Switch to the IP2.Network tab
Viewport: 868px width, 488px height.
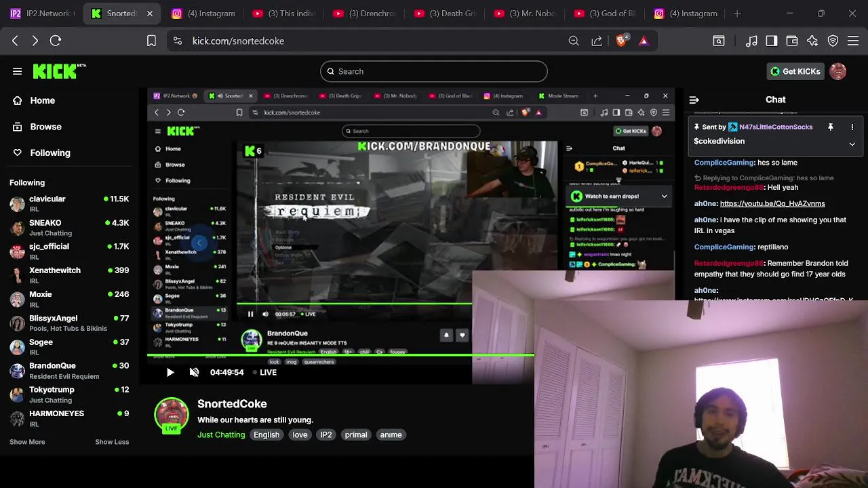tap(43, 14)
